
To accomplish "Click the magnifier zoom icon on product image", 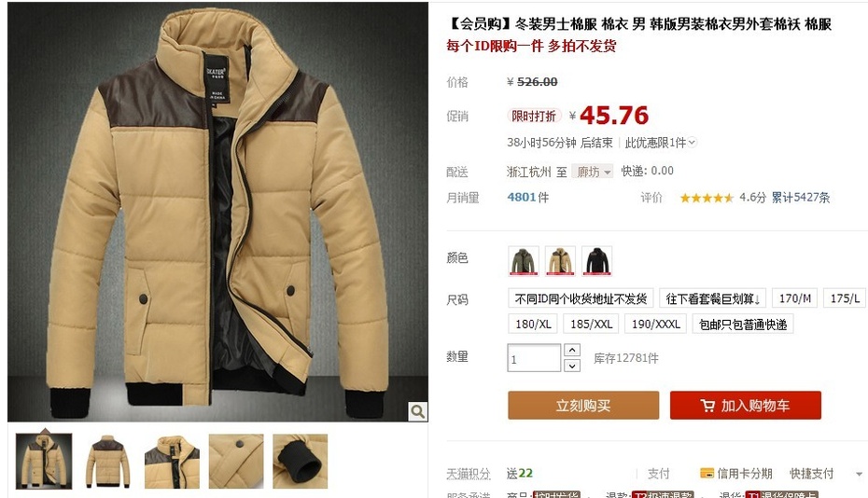I will pos(418,411).
